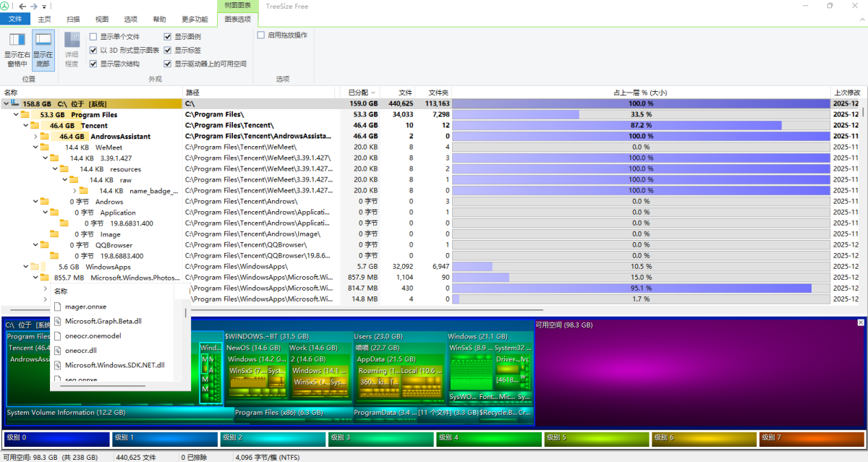Click the 级别 3 legend color swatch
The height and width of the screenshot is (462, 868).
pos(380,438)
